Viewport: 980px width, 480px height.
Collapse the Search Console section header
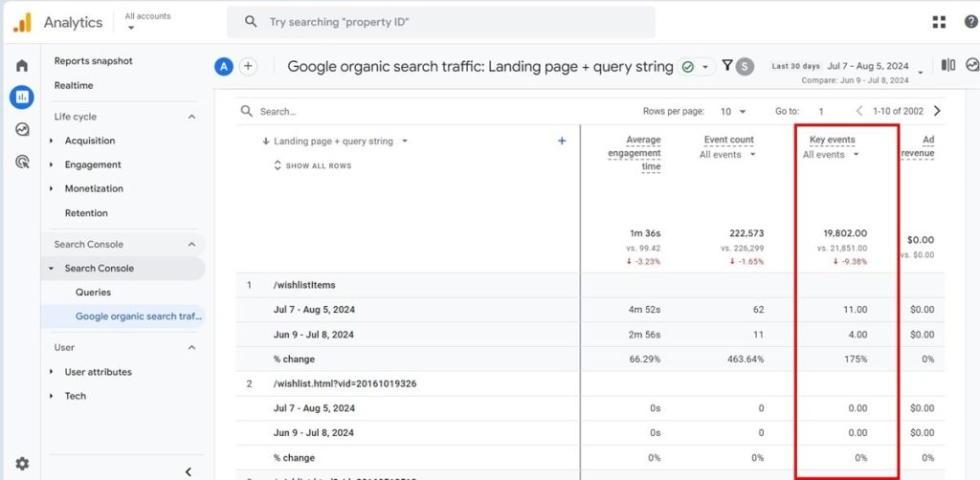click(x=191, y=244)
